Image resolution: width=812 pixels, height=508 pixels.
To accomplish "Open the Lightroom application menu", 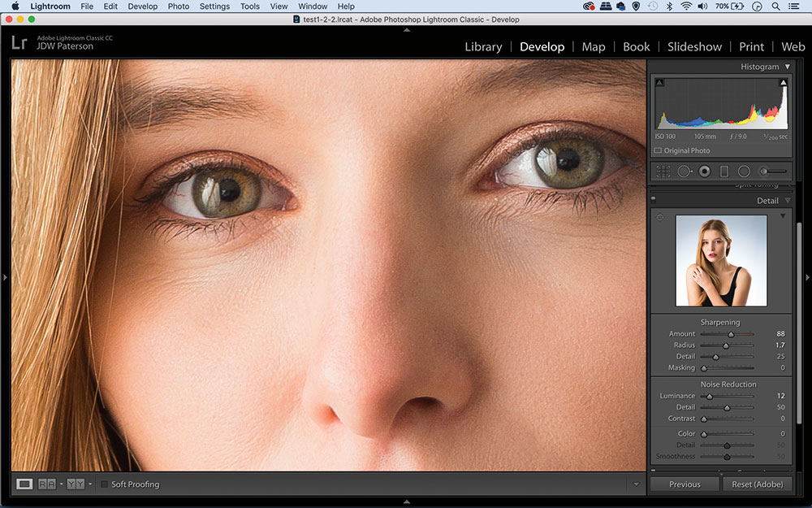I will 50,7.
